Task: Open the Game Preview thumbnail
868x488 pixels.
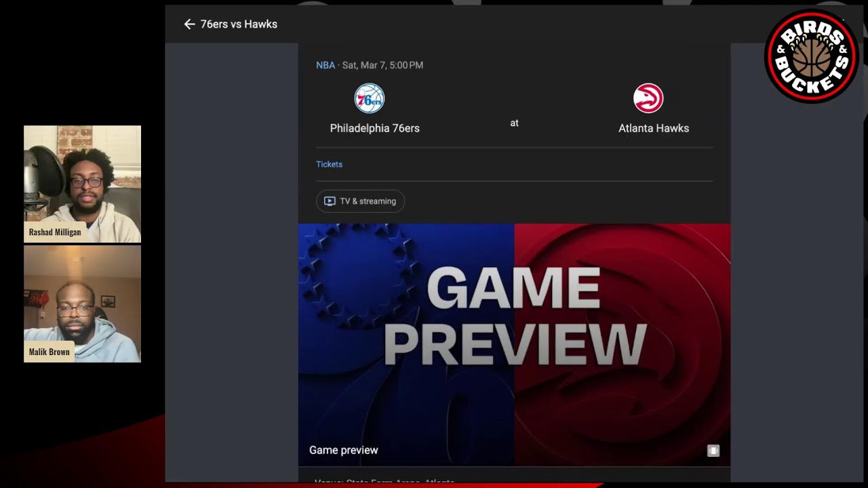Action: pyautogui.click(x=514, y=344)
